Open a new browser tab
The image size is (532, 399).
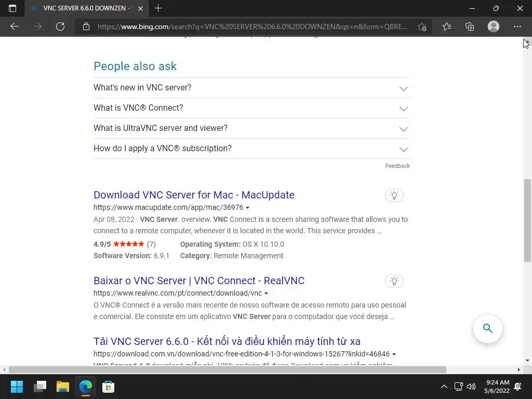tap(158, 8)
